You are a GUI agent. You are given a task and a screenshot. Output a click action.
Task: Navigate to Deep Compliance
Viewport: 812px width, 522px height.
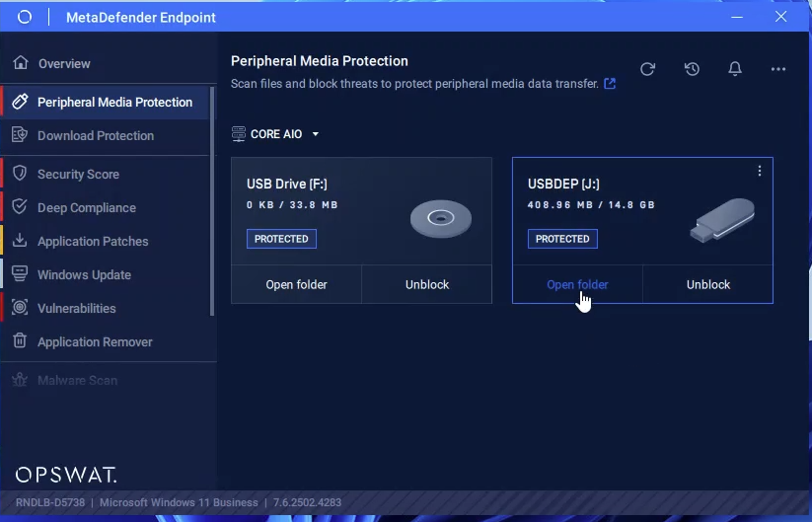(x=87, y=207)
